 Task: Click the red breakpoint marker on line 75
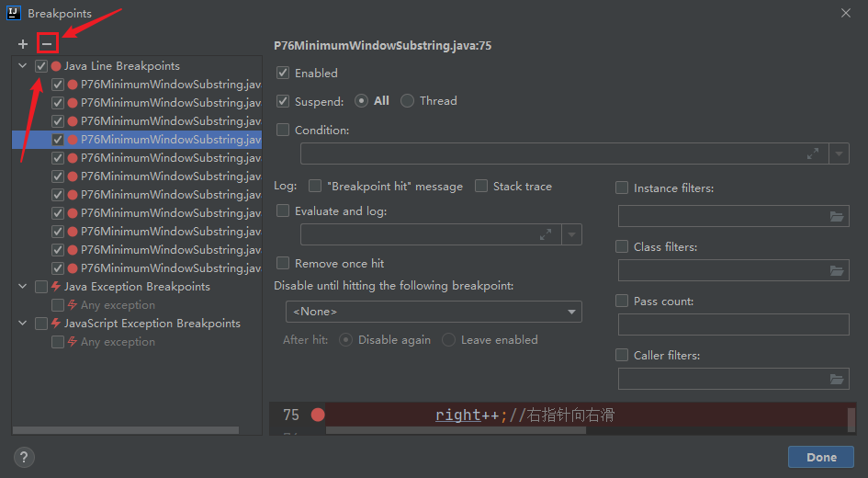pos(318,415)
